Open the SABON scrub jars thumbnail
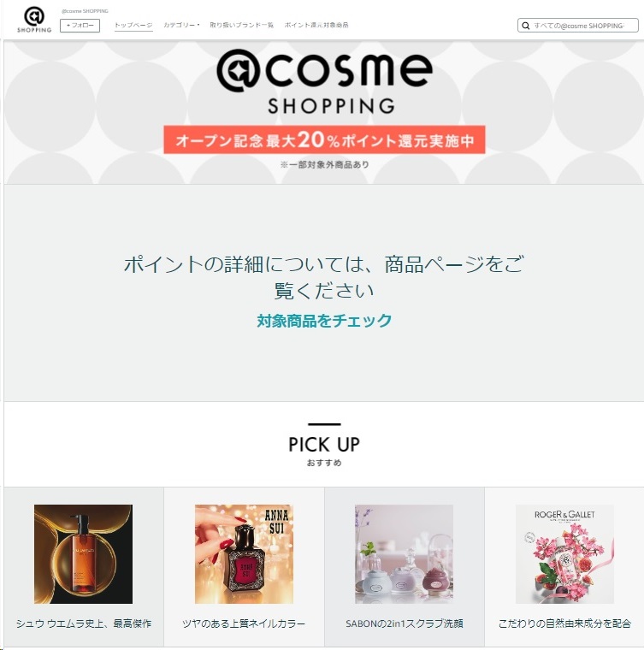The image size is (644, 650). (404, 554)
